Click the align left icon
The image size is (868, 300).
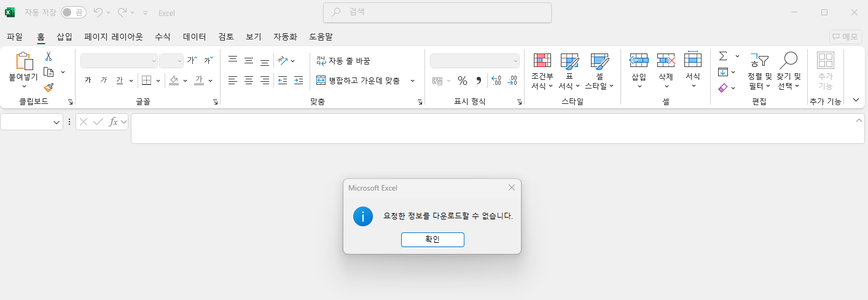tap(233, 80)
